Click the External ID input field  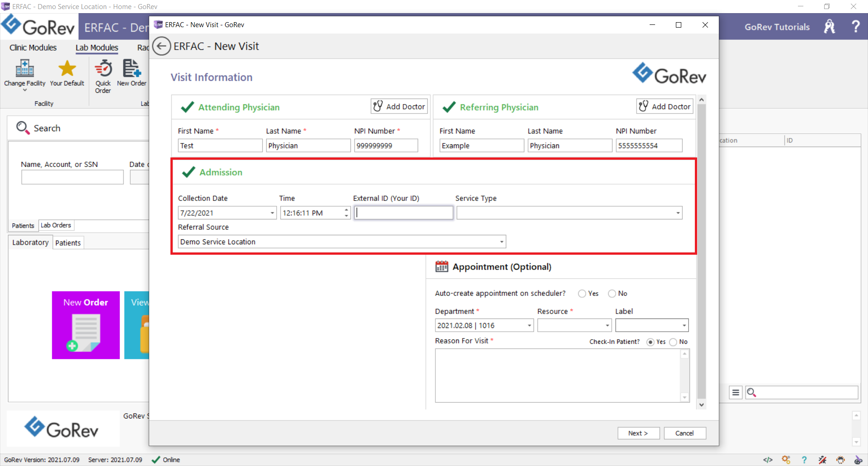coord(404,213)
